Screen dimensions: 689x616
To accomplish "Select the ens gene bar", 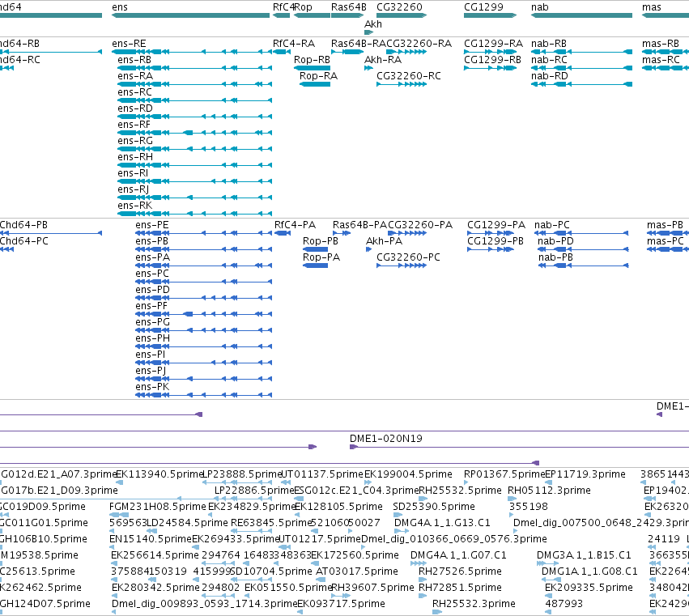I will tap(191, 15).
